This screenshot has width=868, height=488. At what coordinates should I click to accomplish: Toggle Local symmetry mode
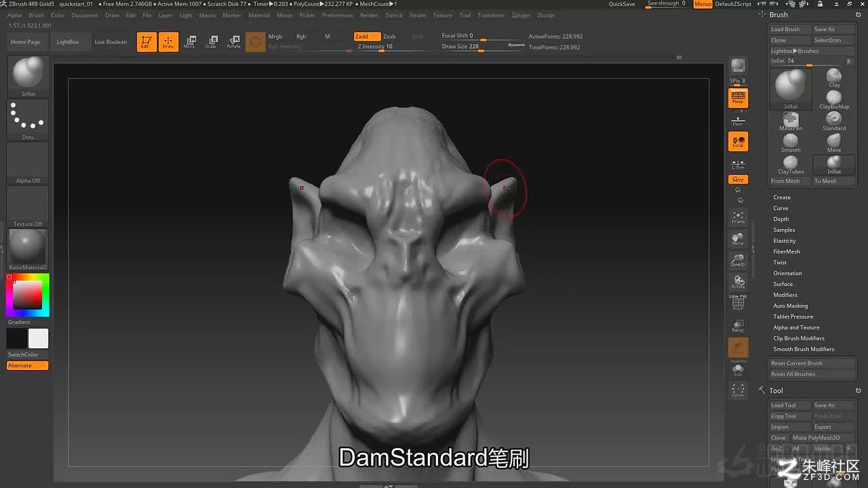pos(738,141)
